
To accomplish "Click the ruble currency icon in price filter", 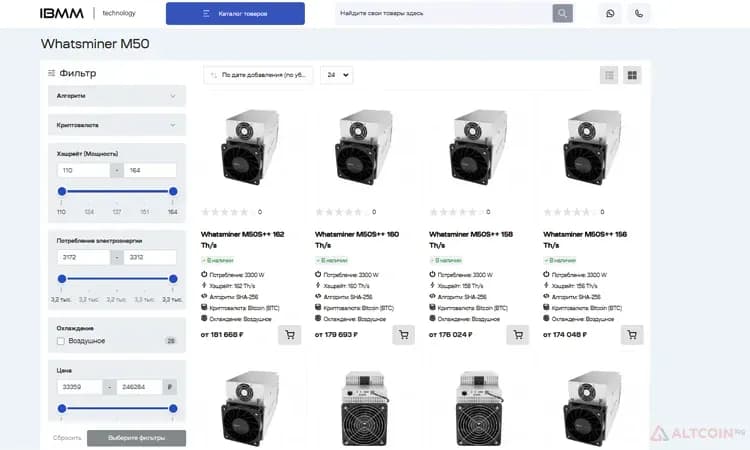I will (170, 387).
